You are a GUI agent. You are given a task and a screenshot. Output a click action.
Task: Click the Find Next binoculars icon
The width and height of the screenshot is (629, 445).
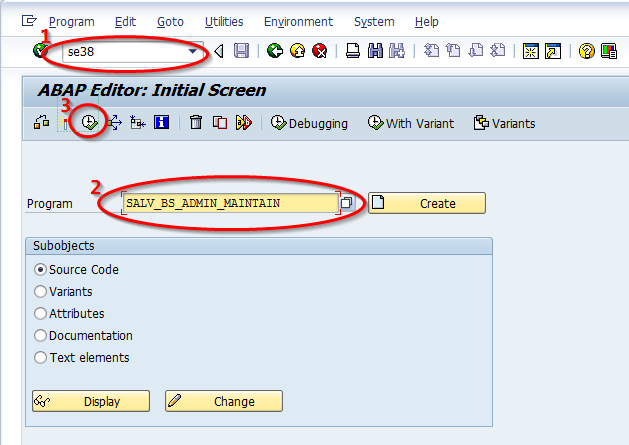(x=397, y=51)
